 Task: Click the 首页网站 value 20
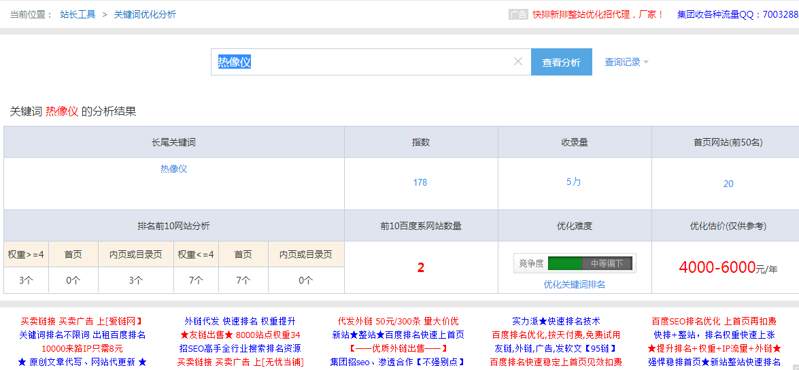point(728,183)
